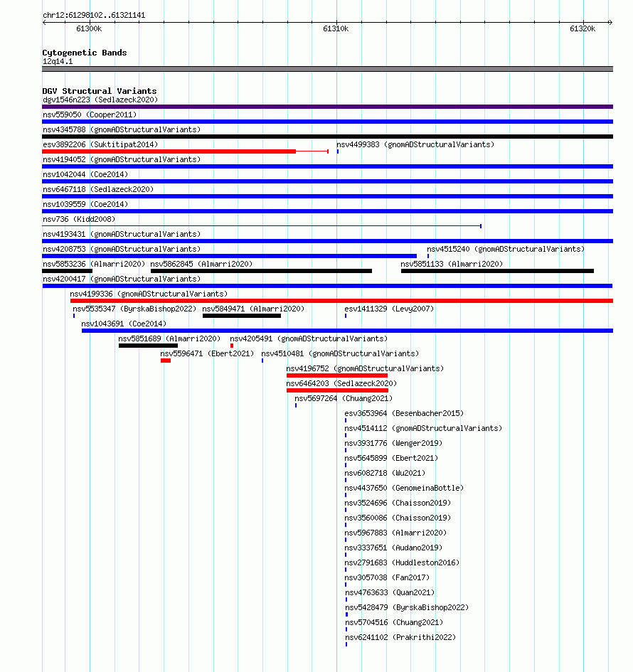Click the chr12:61298102..61321141 region label
The image size is (633, 672).
point(94,16)
